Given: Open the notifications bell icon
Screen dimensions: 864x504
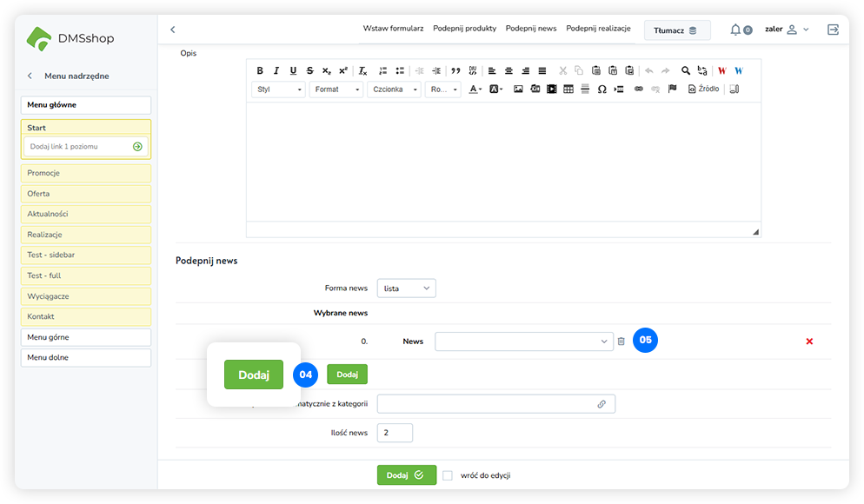Looking at the screenshot, I should coord(735,30).
